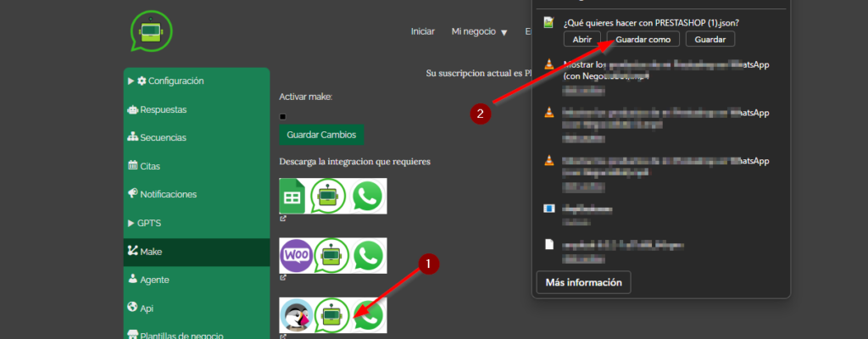Click the Guardar Cambios button
The image size is (868, 339).
tap(321, 135)
